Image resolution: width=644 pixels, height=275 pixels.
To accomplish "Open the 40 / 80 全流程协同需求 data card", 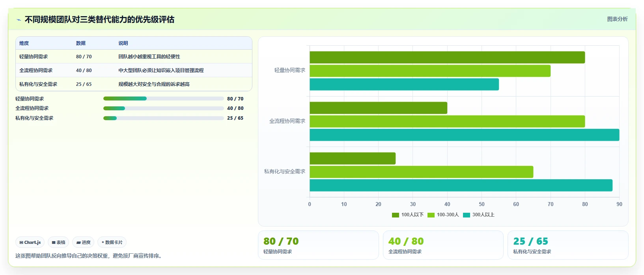I will pyautogui.click(x=443, y=245).
